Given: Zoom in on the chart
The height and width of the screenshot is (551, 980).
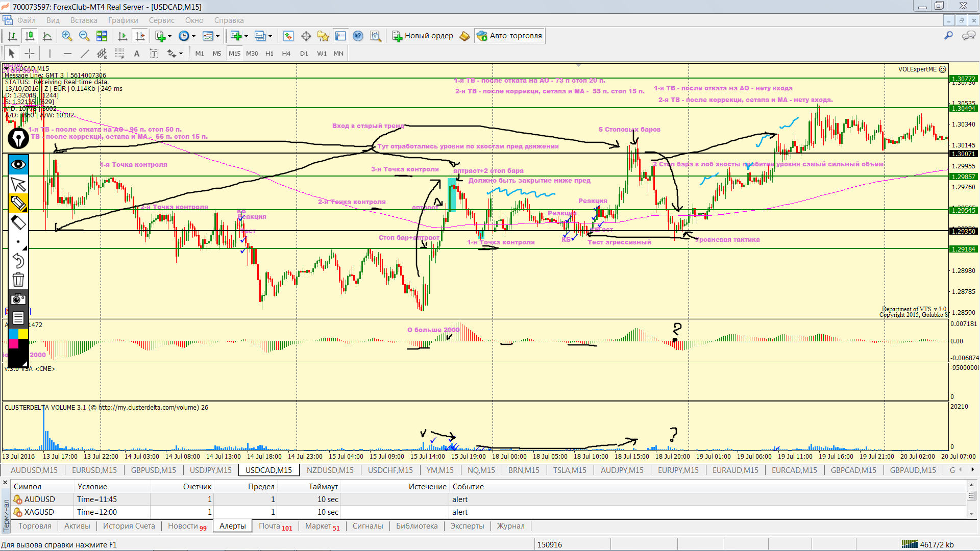Looking at the screenshot, I should pyautogui.click(x=67, y=36).
